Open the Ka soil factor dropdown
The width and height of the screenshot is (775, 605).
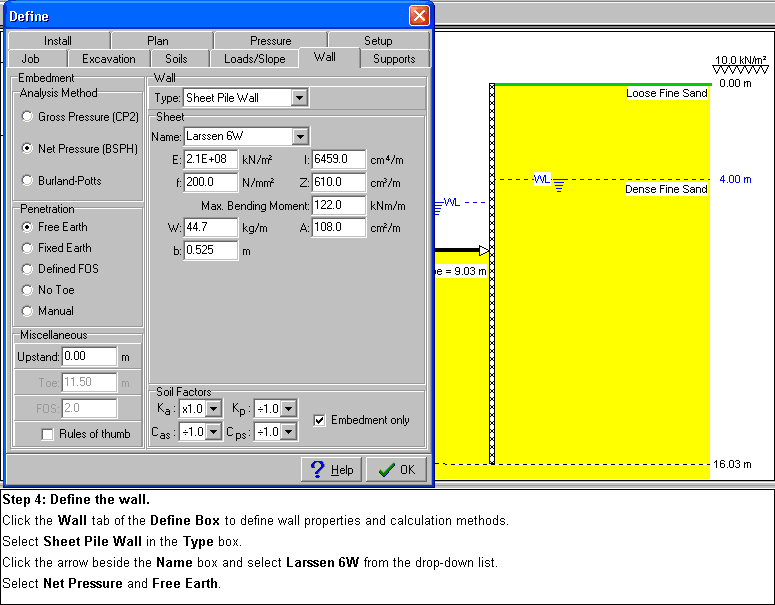click(213, 409)
